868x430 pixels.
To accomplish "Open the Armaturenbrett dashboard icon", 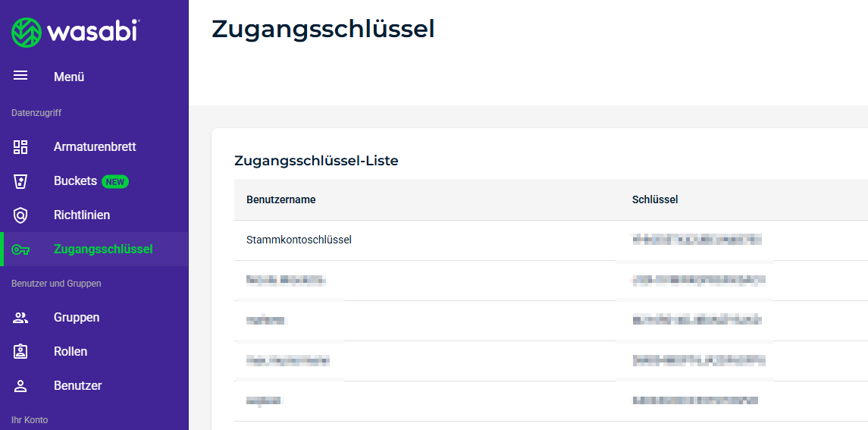I will 20,147.
